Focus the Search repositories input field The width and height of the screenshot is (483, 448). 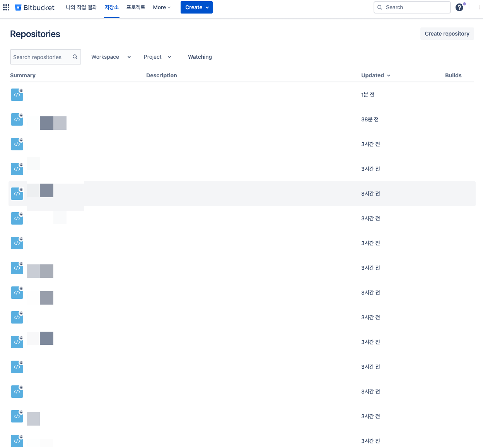tap(41, 57)
